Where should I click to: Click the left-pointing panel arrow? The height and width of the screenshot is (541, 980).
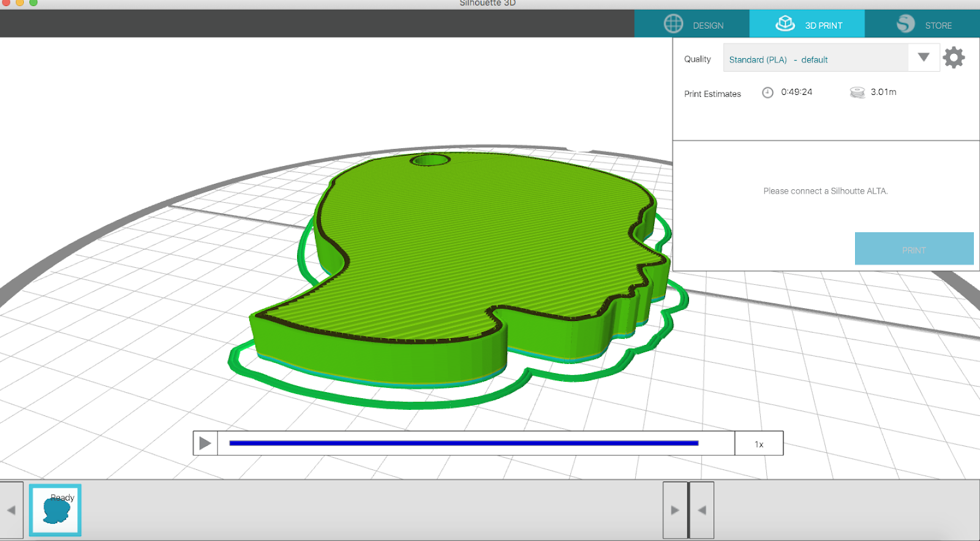point(702,510)
